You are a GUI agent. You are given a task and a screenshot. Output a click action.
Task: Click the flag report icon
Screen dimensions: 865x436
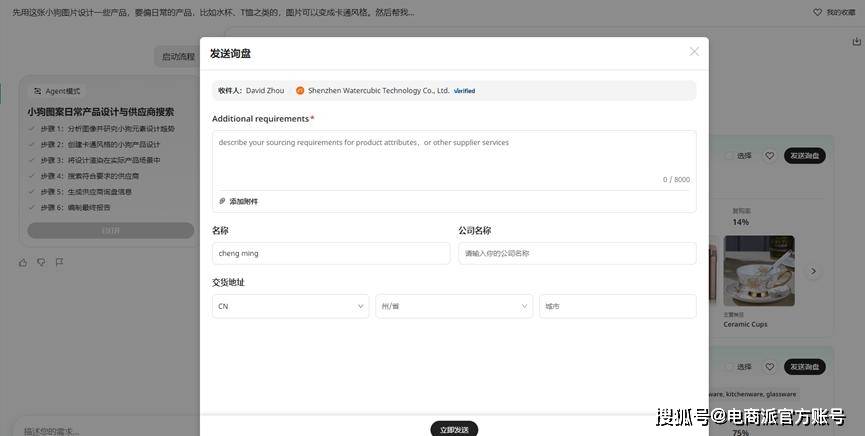pyautogui.click(x=59, y=262)
